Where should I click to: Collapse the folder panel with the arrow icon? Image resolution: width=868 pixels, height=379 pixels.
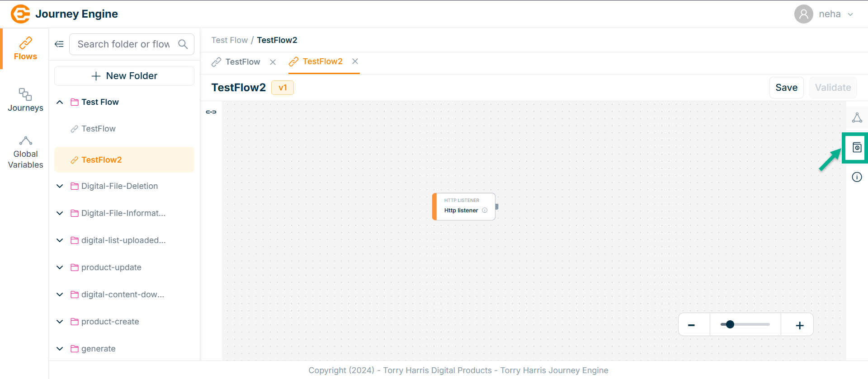[59, 44]
